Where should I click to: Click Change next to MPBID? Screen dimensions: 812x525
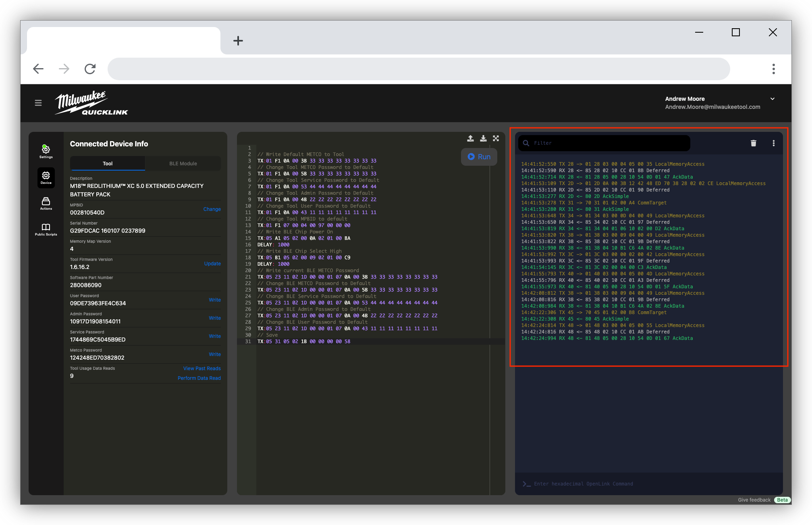pos(212,209)
